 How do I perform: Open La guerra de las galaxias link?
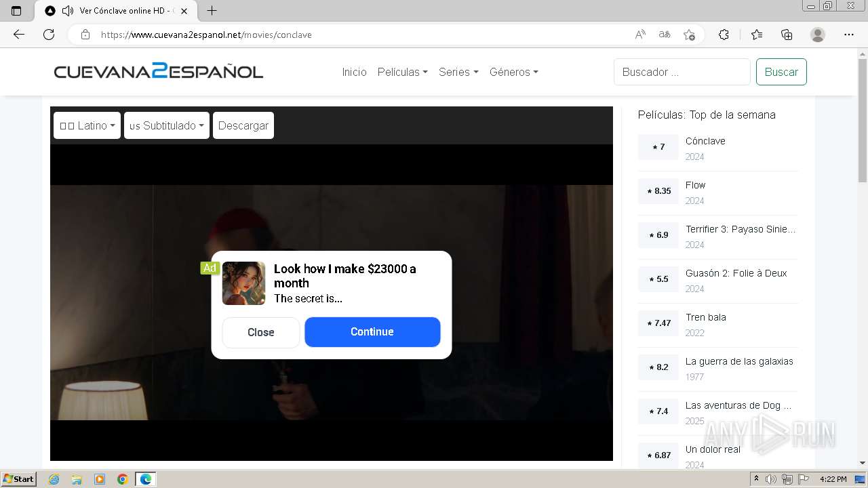[x=739, y=361]
